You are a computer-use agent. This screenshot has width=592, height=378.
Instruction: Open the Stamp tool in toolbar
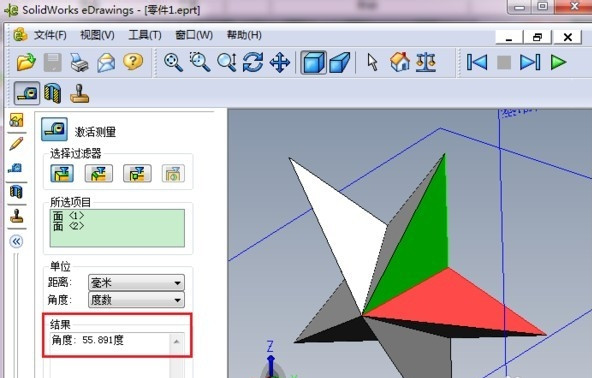click(79, 93)
